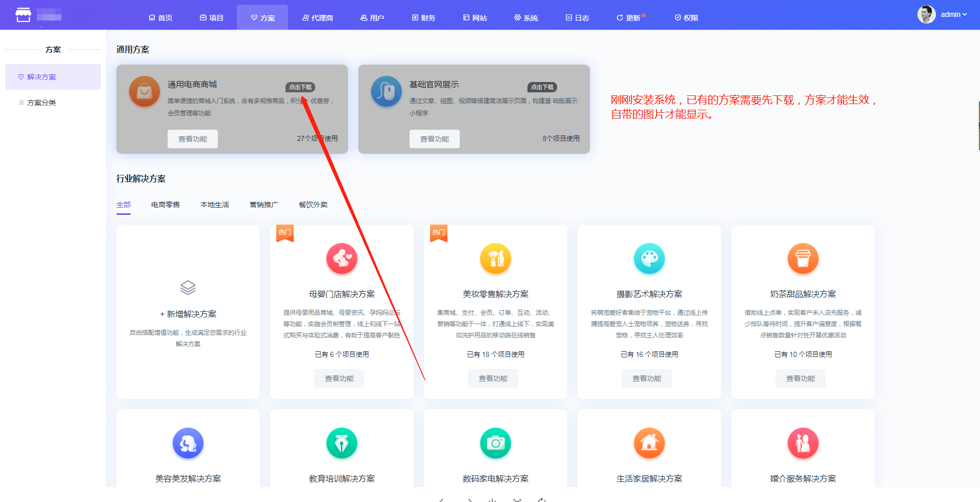Open the 项目 menu
This screenshot has width=980, height=502.
pyautogui.click(x=212, y=18)
